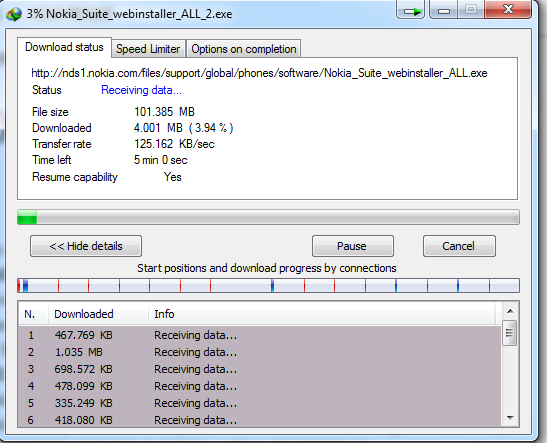The image size is (547, 443).
Task: Click the green arrow button in title bar
Action: pyautogui.click(x=411, y=10)
